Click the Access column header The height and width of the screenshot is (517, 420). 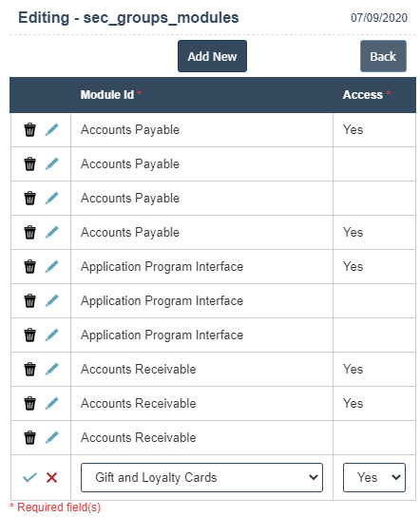[363, 95]
